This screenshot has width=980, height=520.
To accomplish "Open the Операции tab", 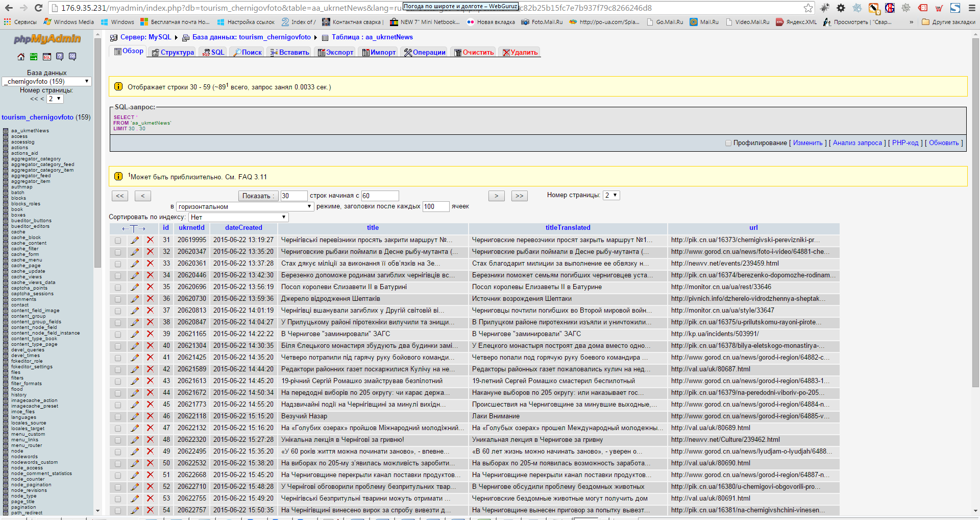I will tap(425, 52).
